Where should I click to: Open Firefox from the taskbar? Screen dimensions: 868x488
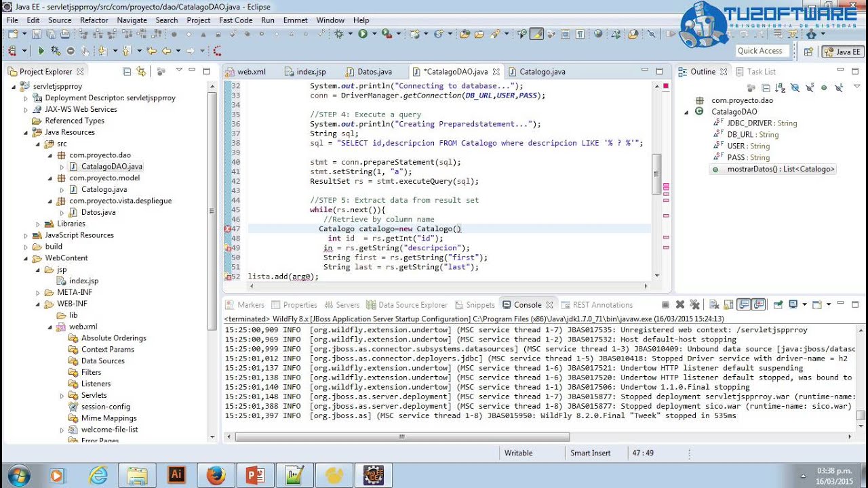(216, 475)
